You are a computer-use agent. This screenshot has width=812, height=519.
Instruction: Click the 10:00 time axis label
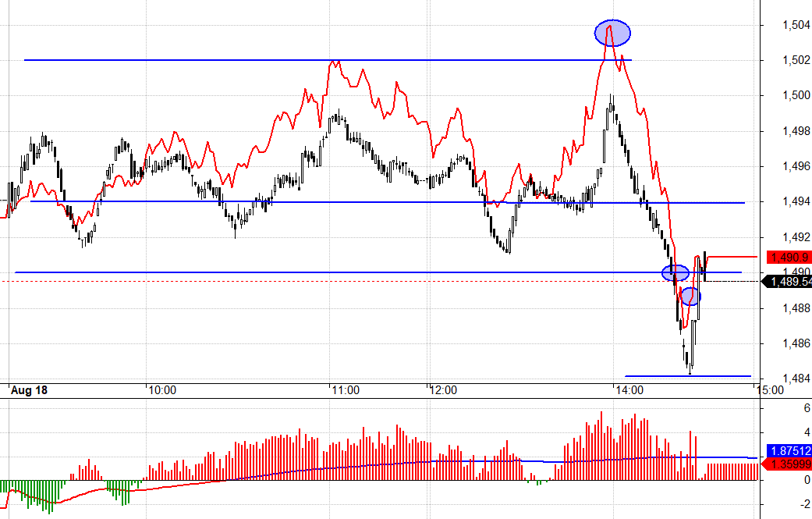pyautogui.click(x=161, y=389)
